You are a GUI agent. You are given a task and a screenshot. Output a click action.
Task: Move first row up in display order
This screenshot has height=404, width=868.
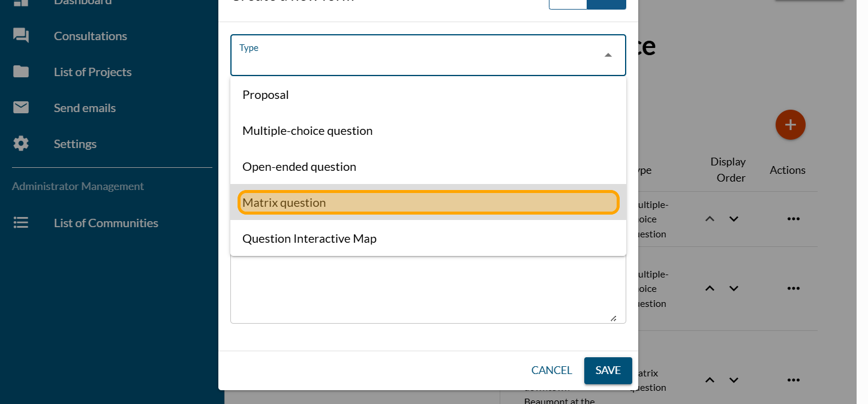tap(710, 219)
